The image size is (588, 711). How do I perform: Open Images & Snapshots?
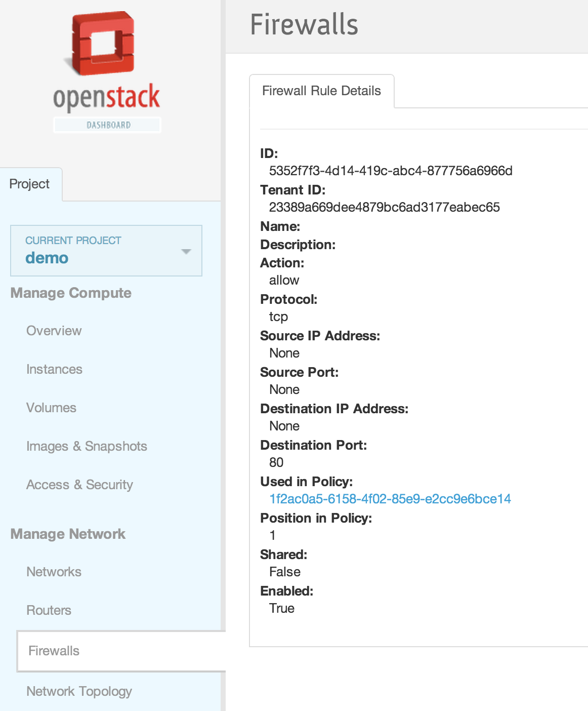coord(87,446)
